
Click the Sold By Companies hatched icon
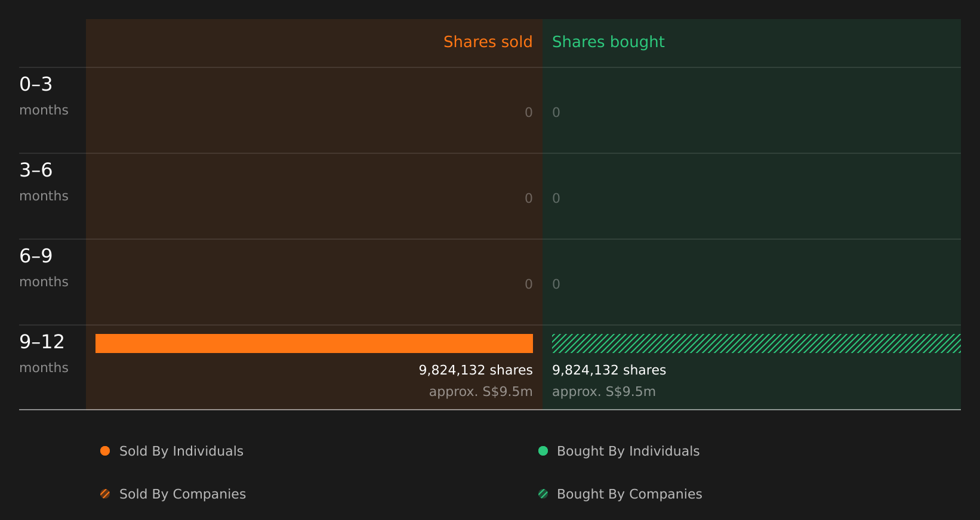pyautogui.click(x=105, y=494)
